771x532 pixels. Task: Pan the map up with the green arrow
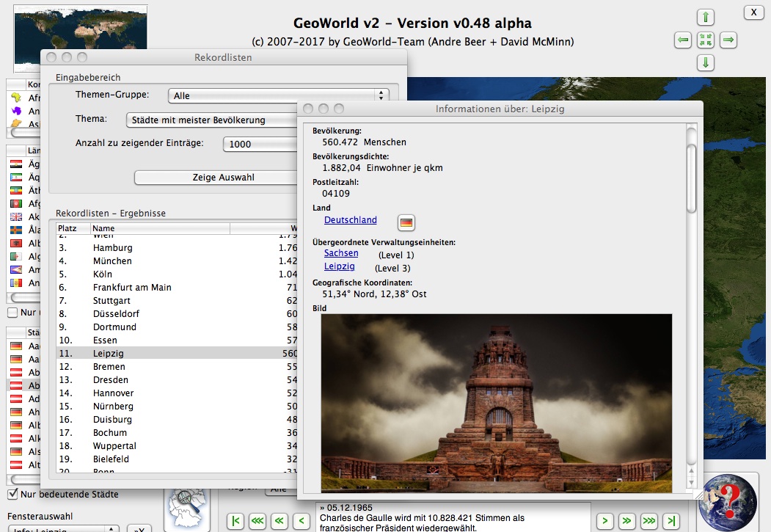(706, 17)
